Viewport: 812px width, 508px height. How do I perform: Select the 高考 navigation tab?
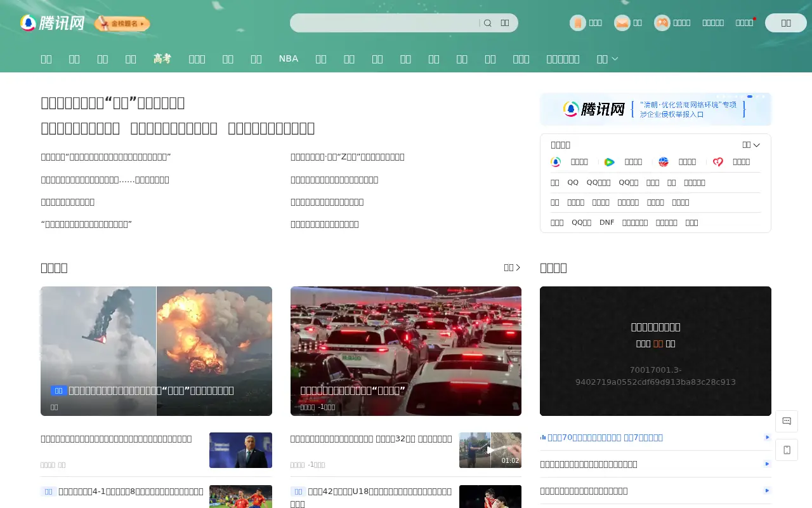pyautogui.click(x=162, y=58)
